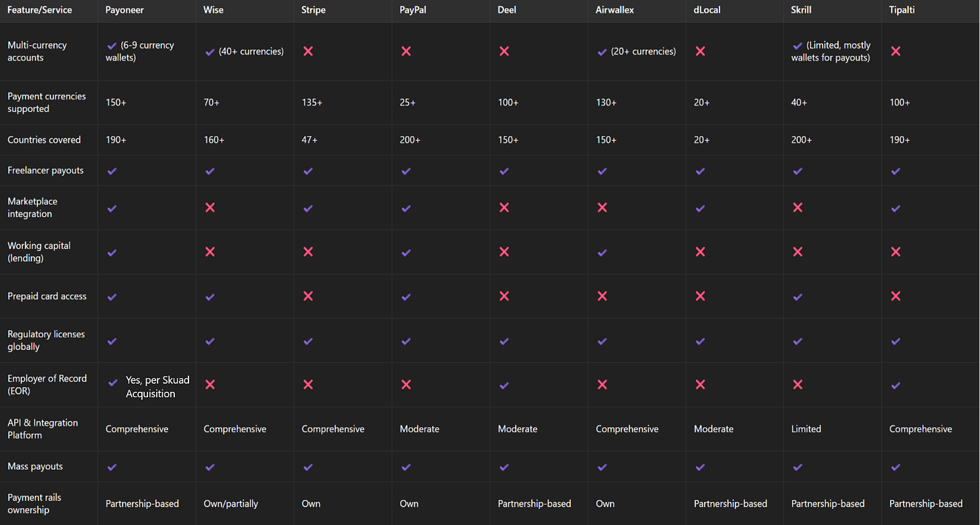Click the checkmark for Tipalti mass payouts

point(895,466)
